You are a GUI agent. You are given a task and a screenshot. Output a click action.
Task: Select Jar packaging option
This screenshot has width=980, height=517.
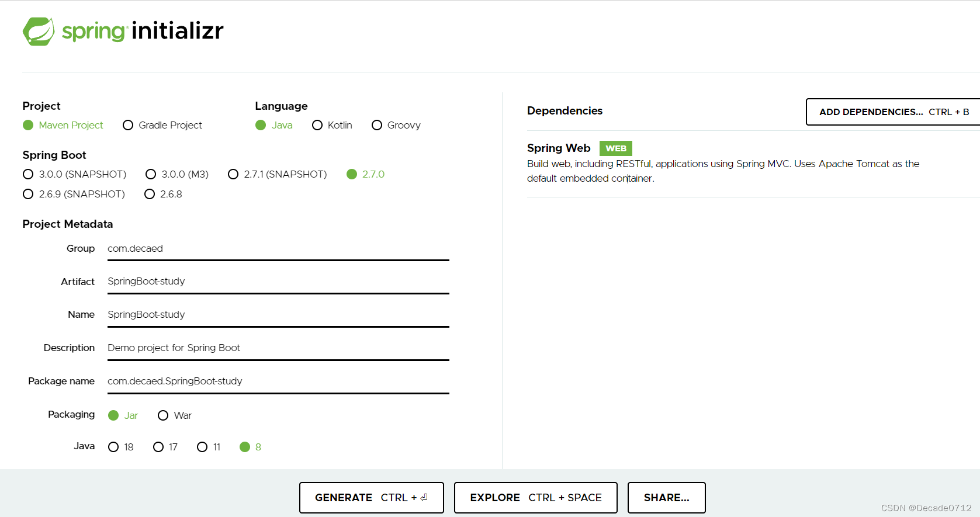(123, 415)
